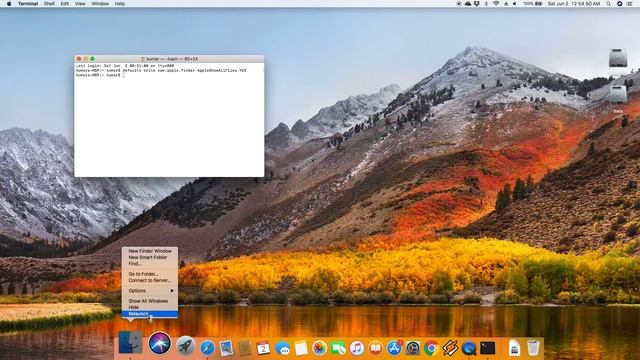Viewport: 640px width, 360px height.
Task: Zoom Terminal window with green button
Action: click(92, 59)
